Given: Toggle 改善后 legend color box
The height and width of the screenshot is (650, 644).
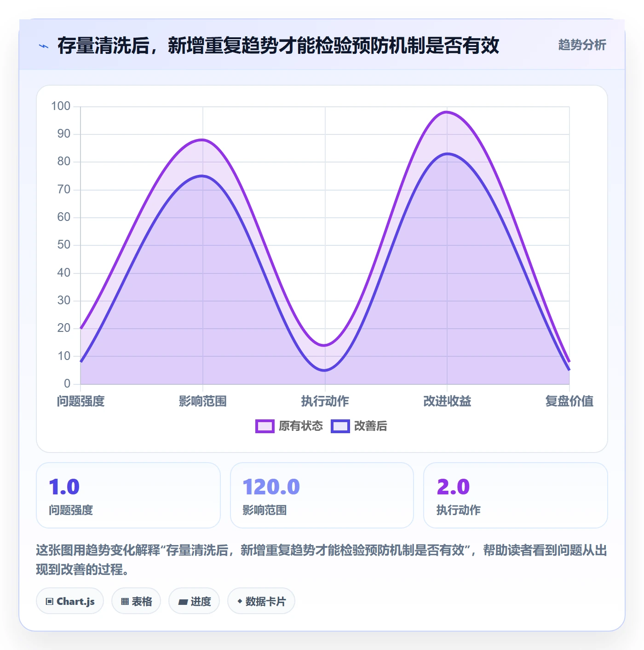Looking at the screenshot, I should tap(340, 426).
